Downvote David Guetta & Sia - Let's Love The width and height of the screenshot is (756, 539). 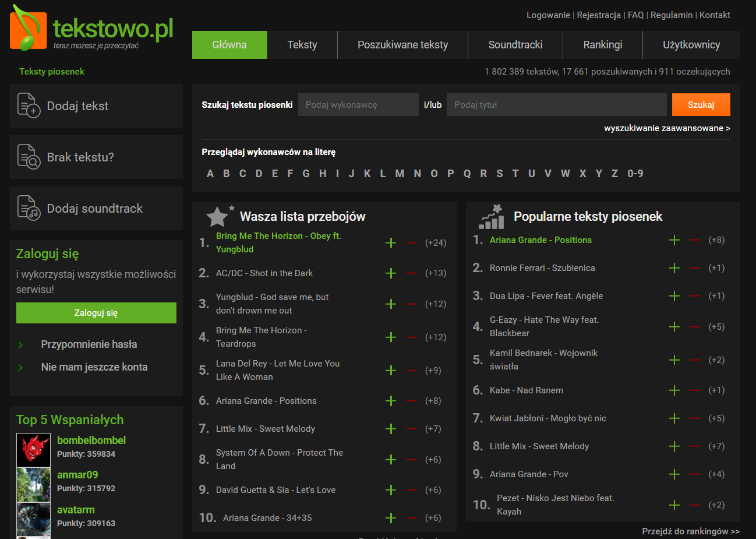pos(412,490)
